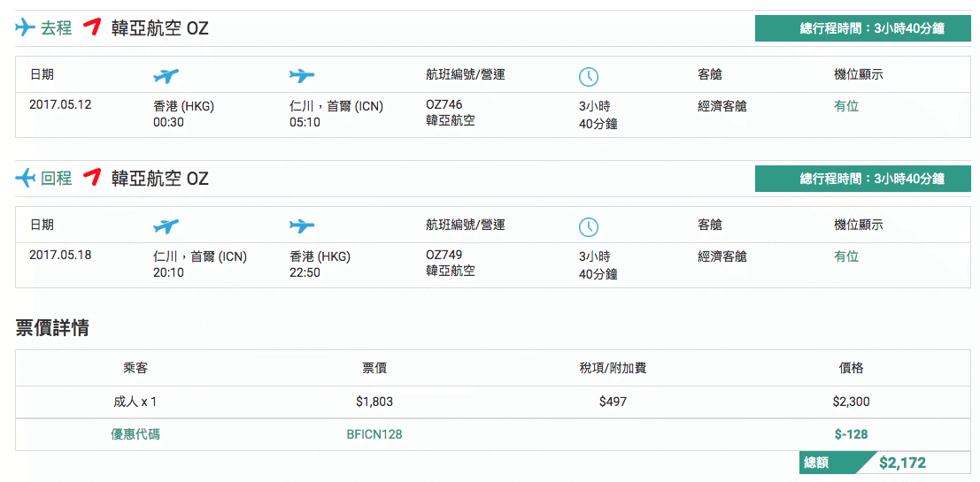The width and height of the screenshot is (980, 482).
Task: Click Asiana logo beside 去程 heading
Action: pyautogui.click(x=92, y=27)
